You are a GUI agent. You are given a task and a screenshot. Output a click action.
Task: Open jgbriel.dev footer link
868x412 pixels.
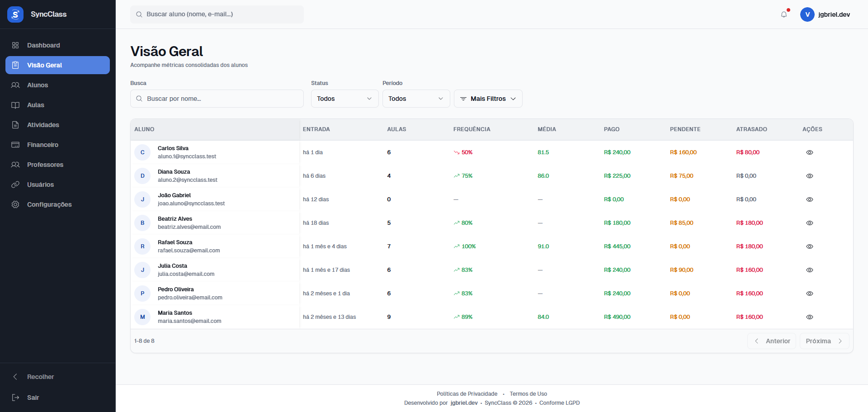pos(464,403)
